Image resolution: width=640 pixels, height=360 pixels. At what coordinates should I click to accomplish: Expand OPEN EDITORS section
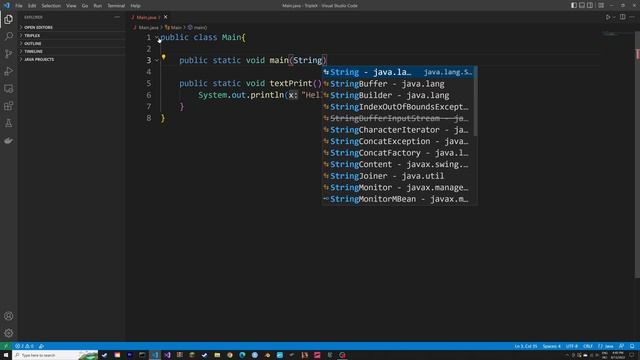click(x=71, y=27)
